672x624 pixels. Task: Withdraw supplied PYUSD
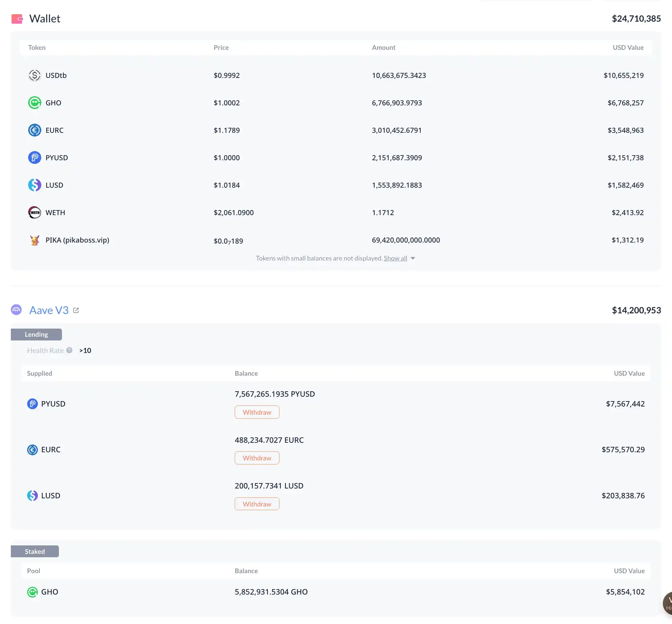[x=257, y=412]
